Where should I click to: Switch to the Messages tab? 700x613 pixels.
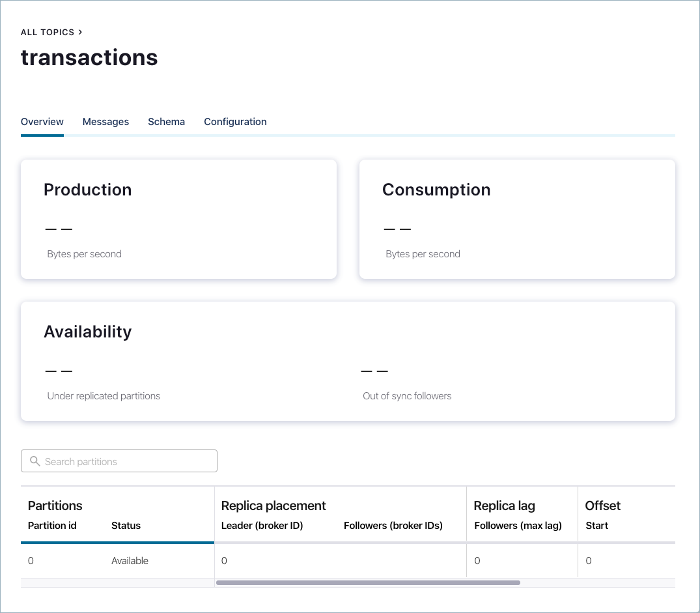coord(105,122)
